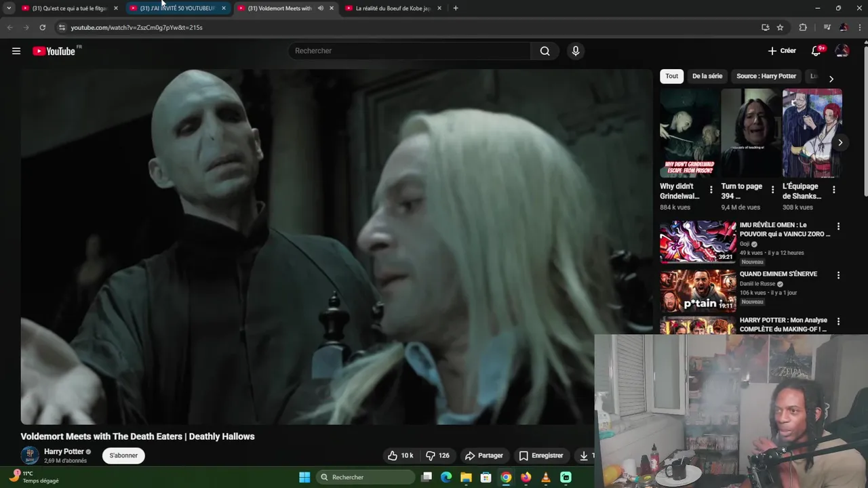Screen dimensions: 868x488
Task: Save video with the Enregistrer button
Action: 541,455
